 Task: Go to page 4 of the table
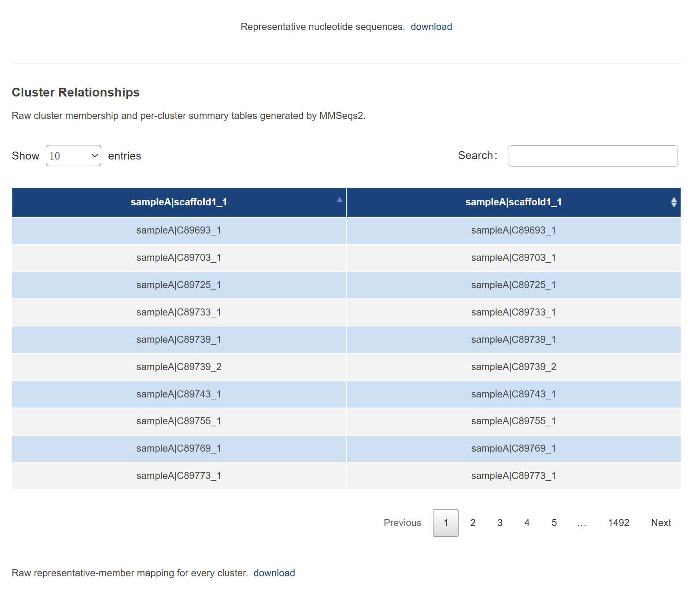[527, 523]
